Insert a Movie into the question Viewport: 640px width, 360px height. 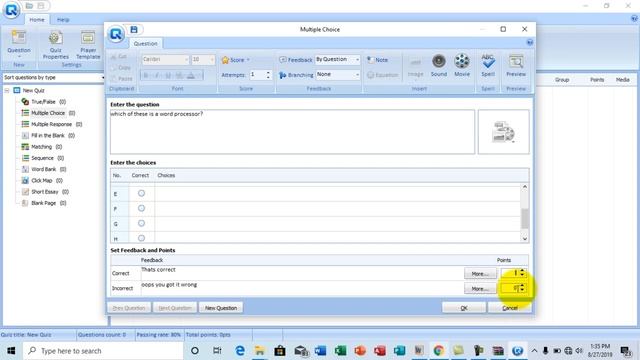coord(462,66)
